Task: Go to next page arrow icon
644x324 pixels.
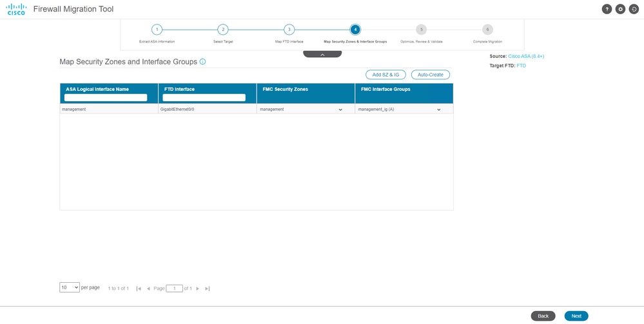Action: (197, 289)
